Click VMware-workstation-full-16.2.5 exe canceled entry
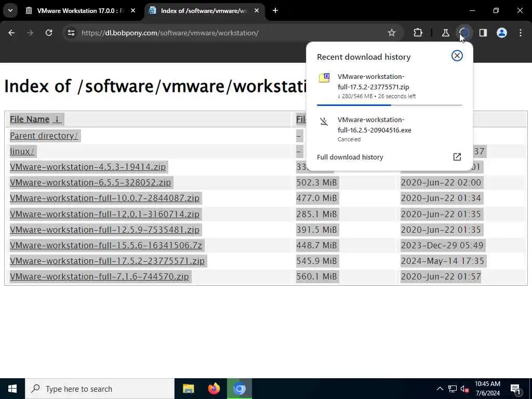 pos(389,129)
